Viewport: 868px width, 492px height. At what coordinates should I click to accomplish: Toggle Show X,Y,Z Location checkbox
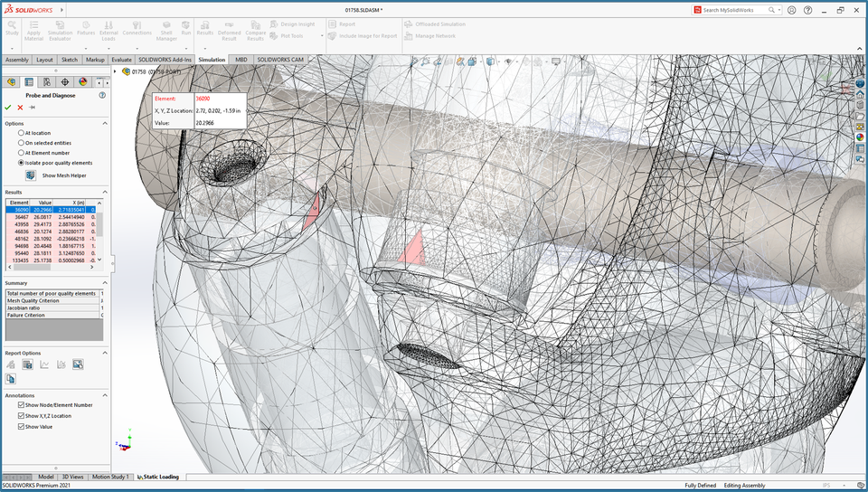pyautogui.click(x=21, y=416)
